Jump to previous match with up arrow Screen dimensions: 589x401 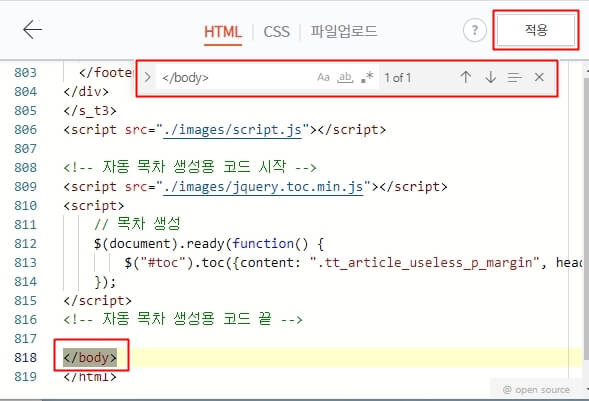(x=465, y=77)
